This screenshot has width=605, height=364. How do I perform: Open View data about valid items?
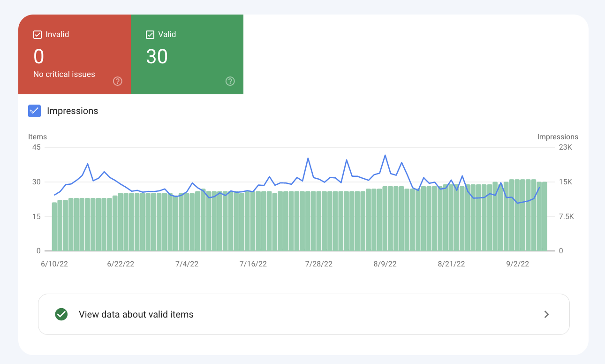(x=136, y=314)
